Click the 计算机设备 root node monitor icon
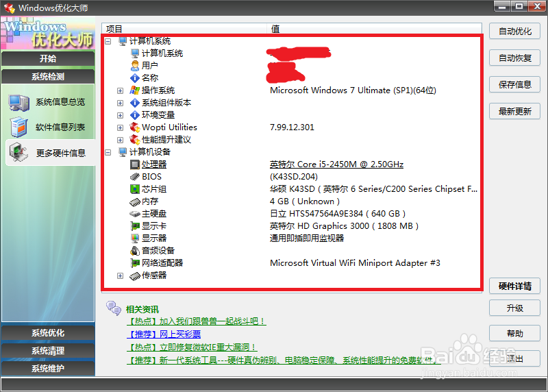The height and width of the screenshot is (392, 548). click(123, 152)
